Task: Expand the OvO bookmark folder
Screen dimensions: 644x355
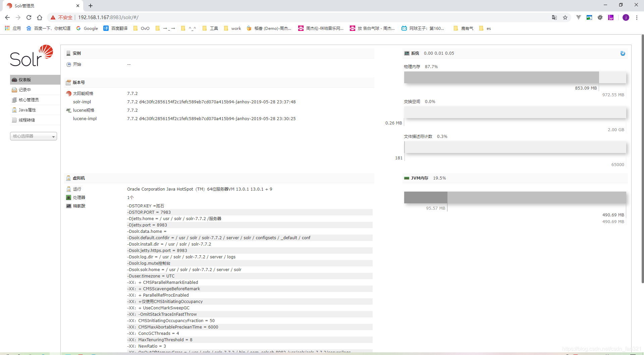Action: [x=142, y=29]
